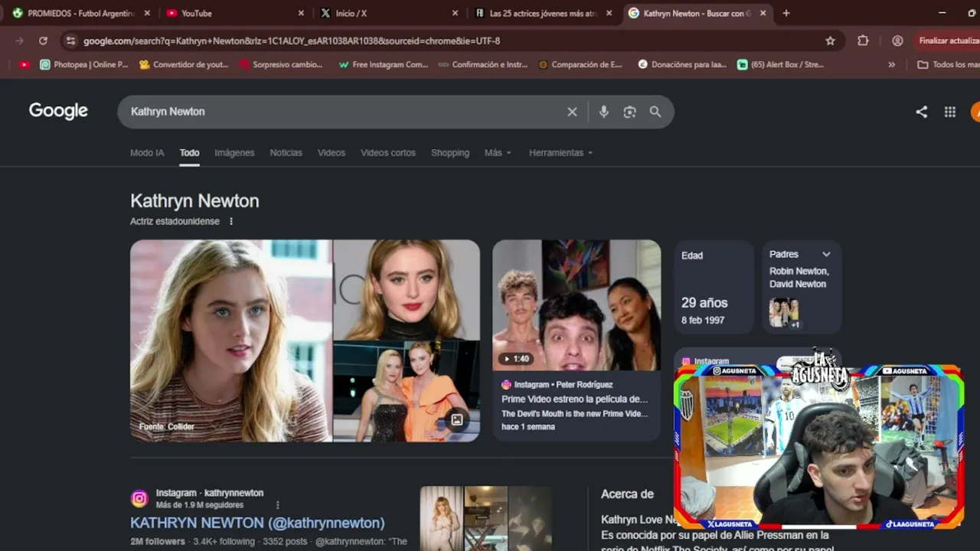The image size is (980, 551).
Task: Close the Las 25 actrices tab
Action: coord(609,13)
